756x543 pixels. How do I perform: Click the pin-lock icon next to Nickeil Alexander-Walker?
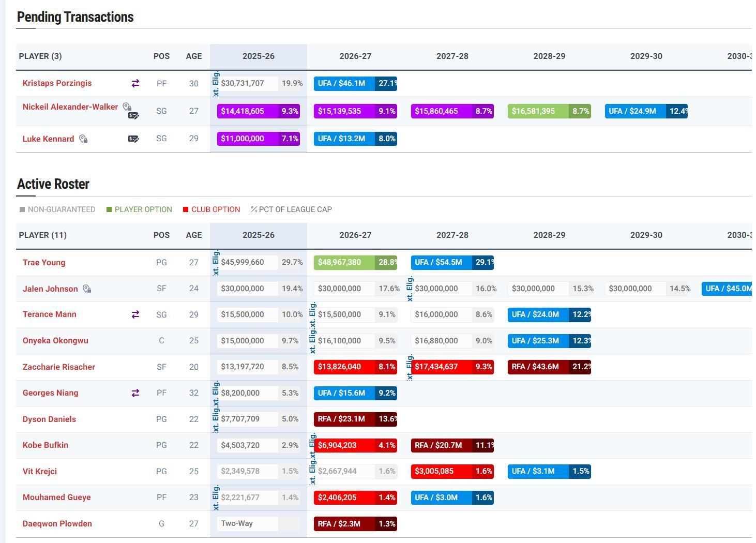tap(127, 107)
